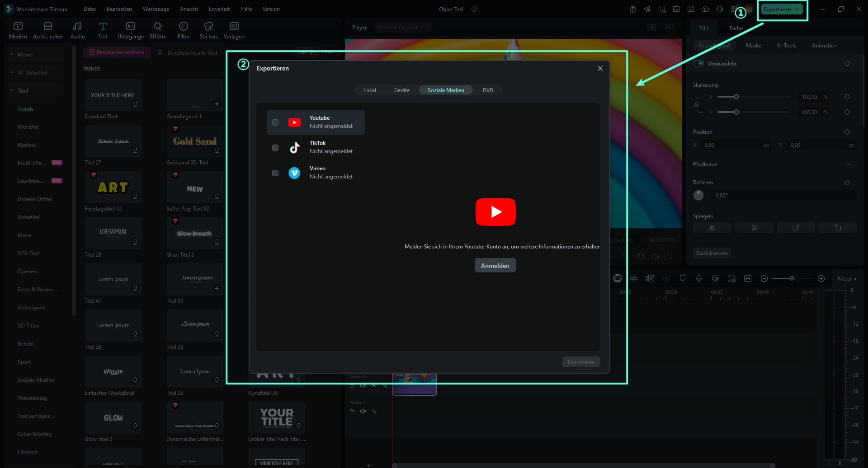Click the TikTok logo in export list

tap(294, 148)
